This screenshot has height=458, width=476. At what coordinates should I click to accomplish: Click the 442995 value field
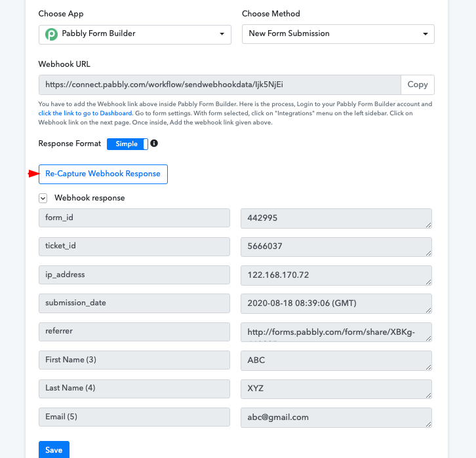tap(336, 218)
